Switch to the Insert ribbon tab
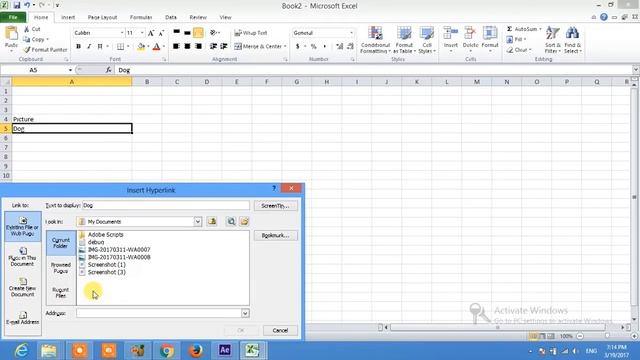640x360 pixels. [68, 17]
